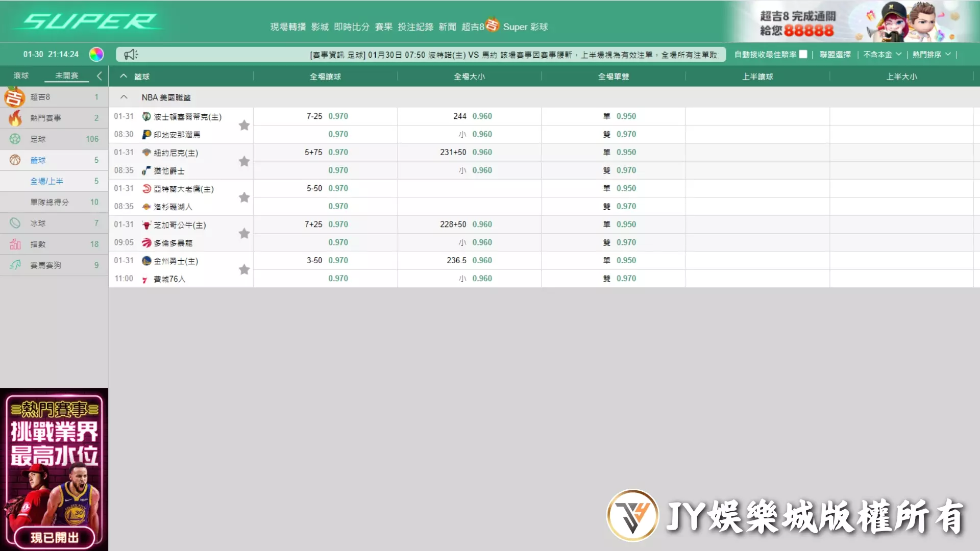The width and height of the screenshot is (980, 551).
Task: Favorite the Golden State Warriors match star
Action: click(x=244, y=269)
